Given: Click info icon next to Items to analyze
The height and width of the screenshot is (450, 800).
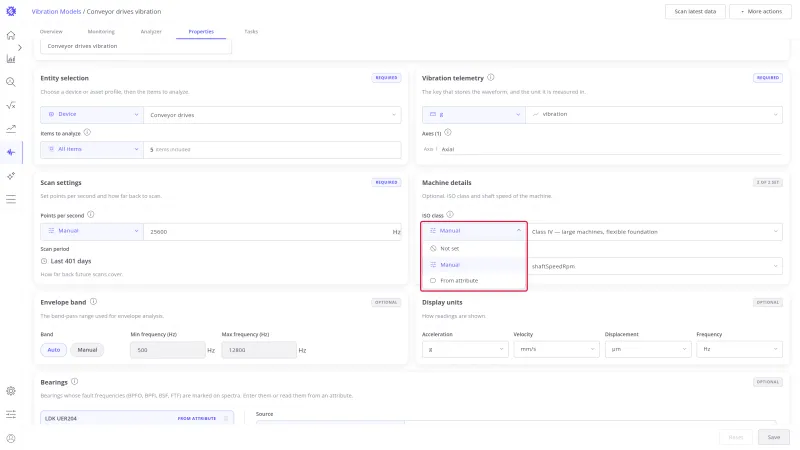Looking at the screenshot, I should 87,133.
